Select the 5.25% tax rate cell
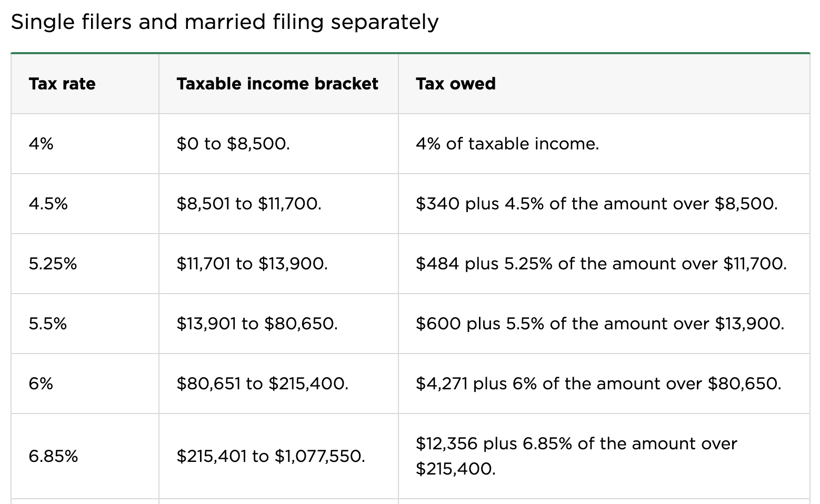Viewport: 820px width, 504px height. coord(53,264)
